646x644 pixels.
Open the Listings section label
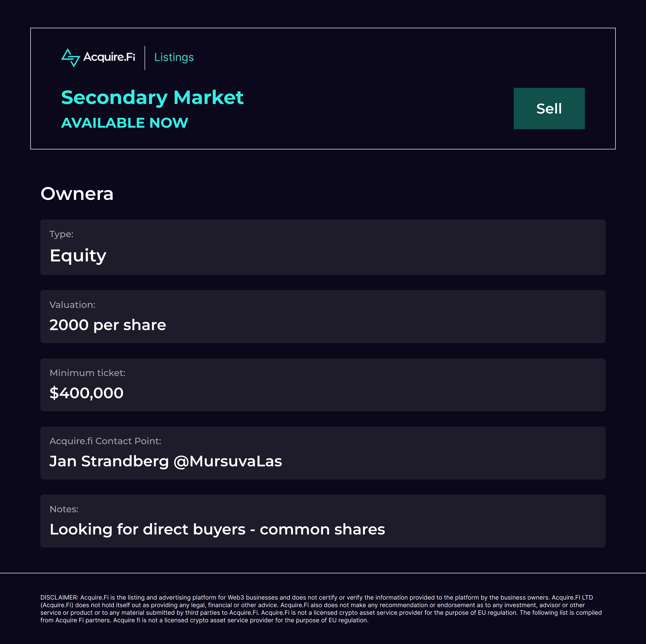point(174,58)
